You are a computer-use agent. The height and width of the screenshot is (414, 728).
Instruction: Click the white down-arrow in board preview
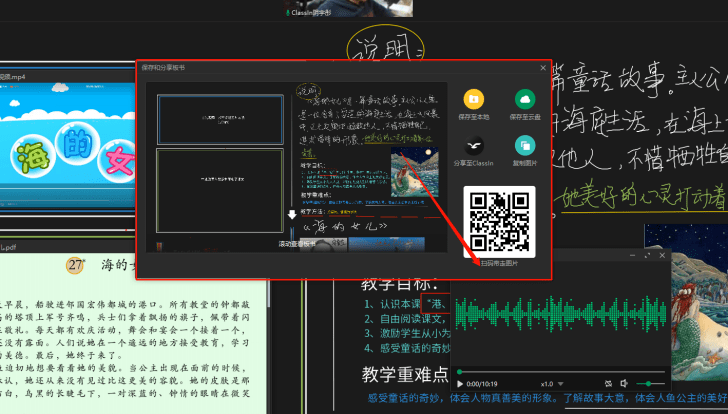click(x=292, y=214)
